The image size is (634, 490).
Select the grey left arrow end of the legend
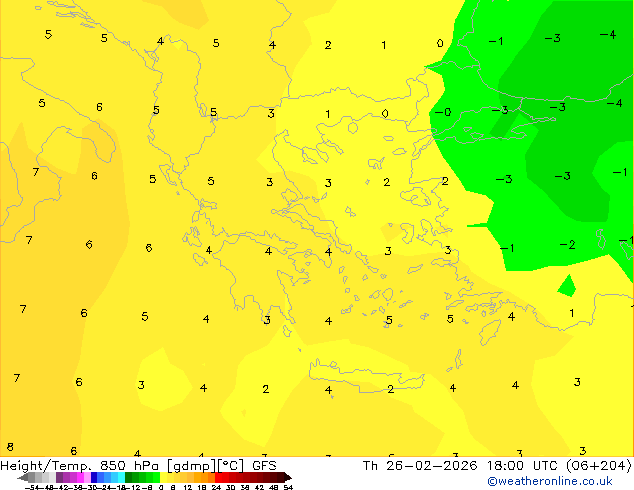(x=23, y=477)
